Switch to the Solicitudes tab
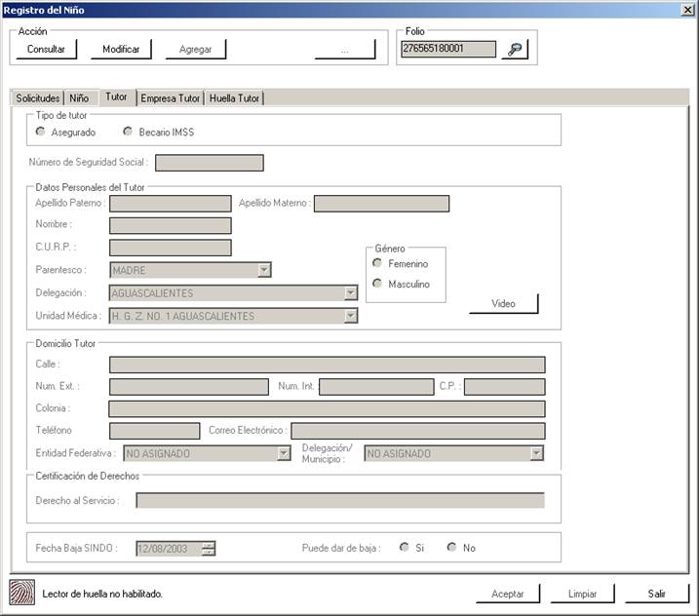Screen dimensions: 699x616 point(38,98)
